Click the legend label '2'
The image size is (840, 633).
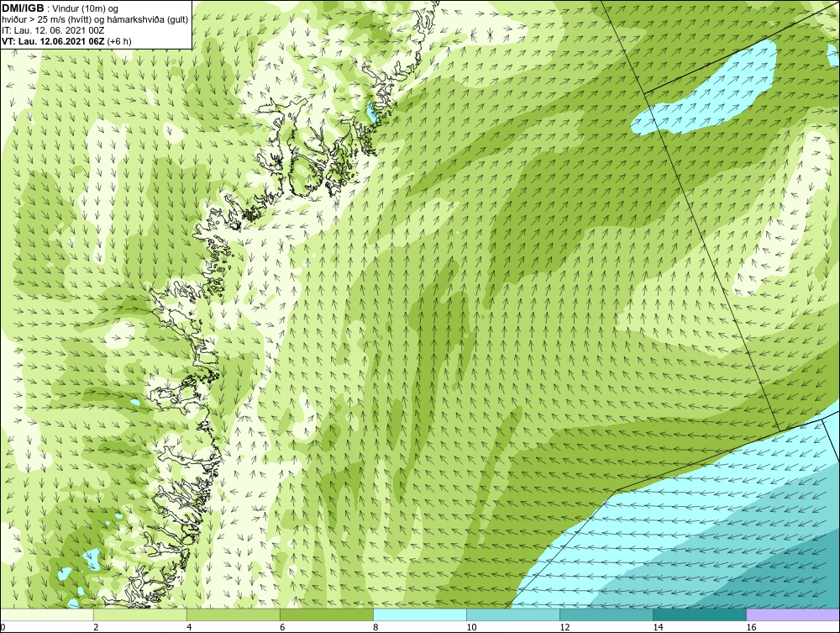pyautogui.click(x=96, y=627)
